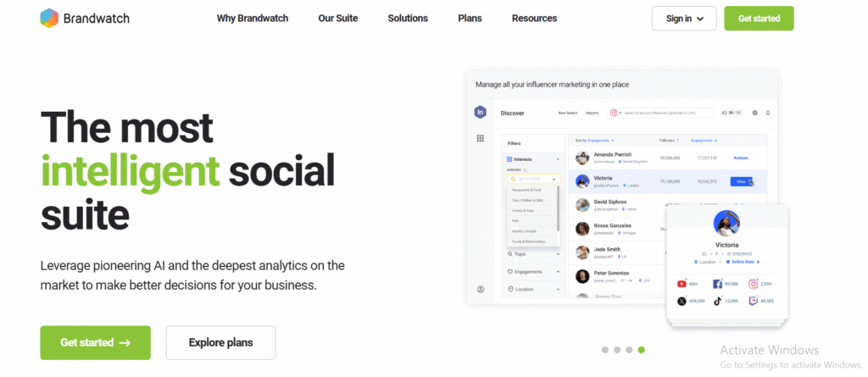Viewport: 868px width, 377px height.
Task: Expand the Engagements filter
Action: coord(532,271)
